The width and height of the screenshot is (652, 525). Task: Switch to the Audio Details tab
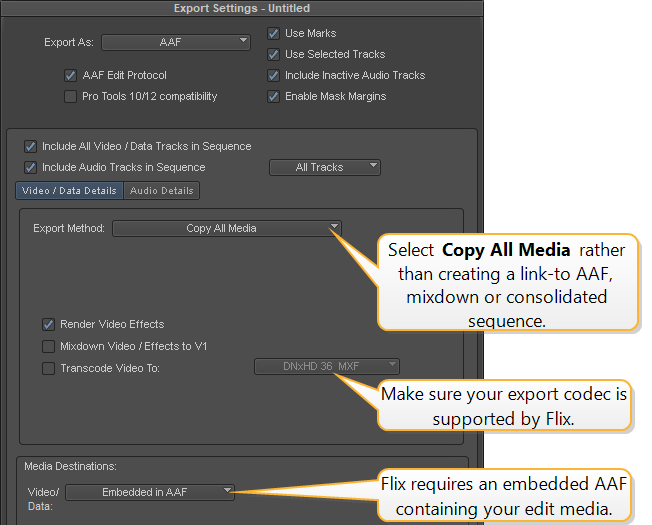tap(162, 190)
